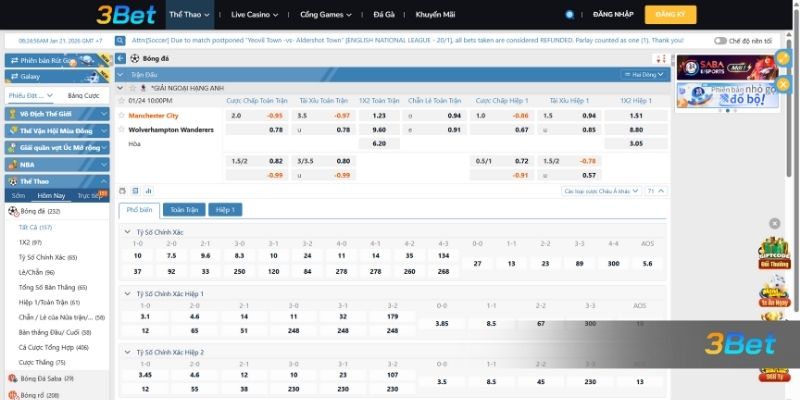
Task: Open the Hai Dòng display dropdown
Action: coord(642,74)
